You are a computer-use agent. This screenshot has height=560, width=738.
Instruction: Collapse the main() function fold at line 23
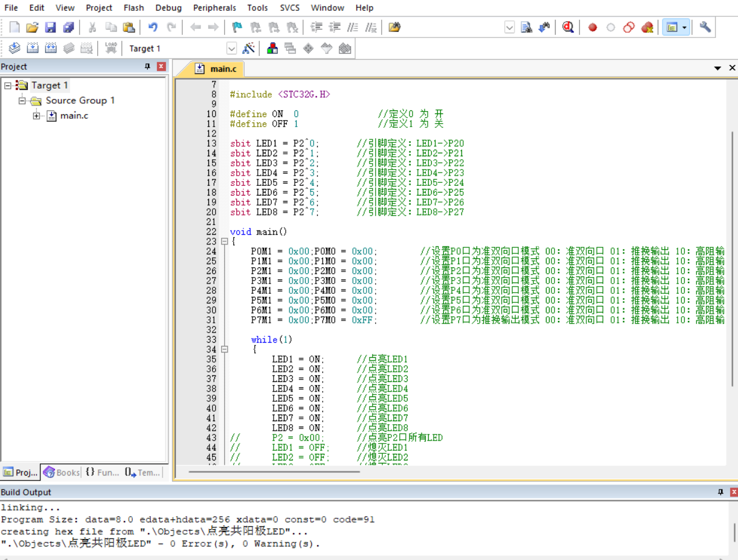pos(225,241)
